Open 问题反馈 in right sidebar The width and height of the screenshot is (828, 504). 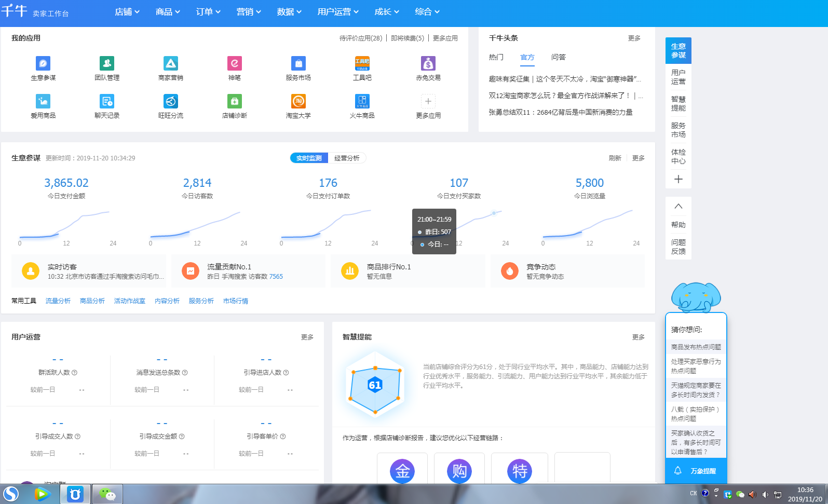(x=678, y=247)
